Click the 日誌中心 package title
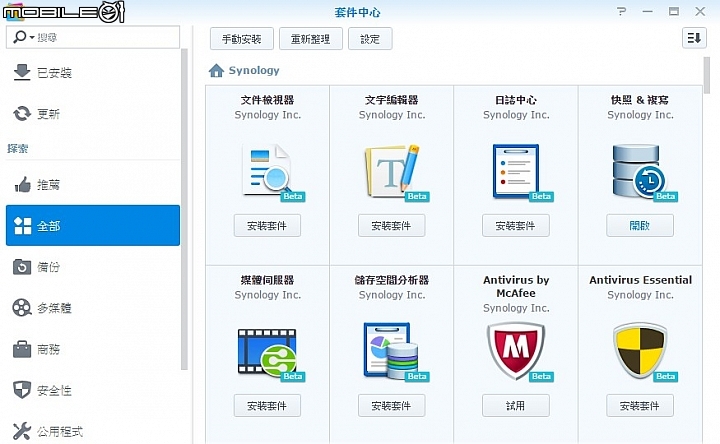The image size is (720, 444). (x=516, y=100)
